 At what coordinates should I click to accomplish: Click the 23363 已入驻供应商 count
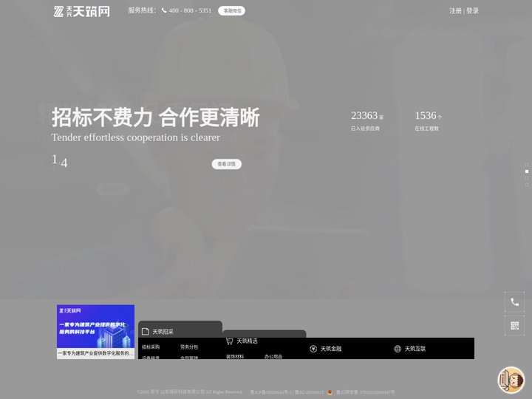click(x=367, y=120)
